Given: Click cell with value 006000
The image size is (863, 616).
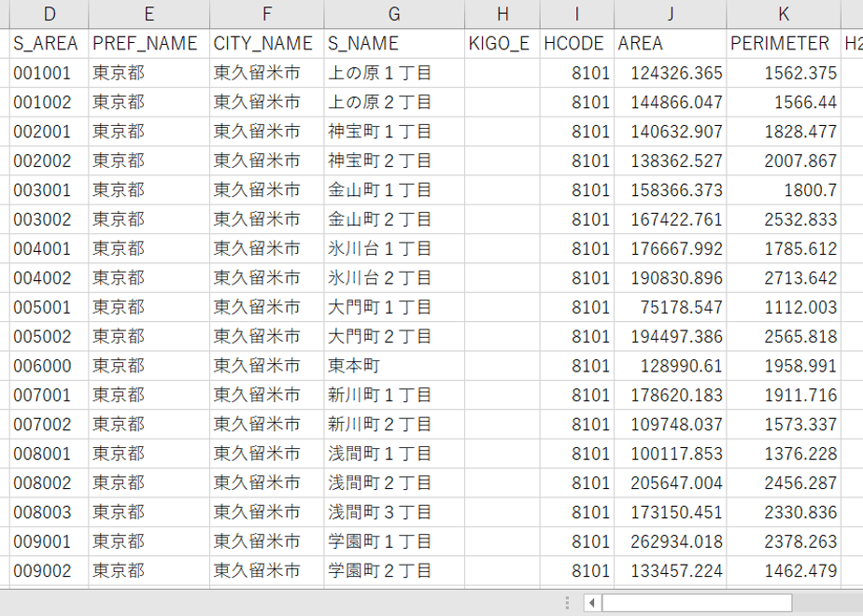Looking at the screenshot, I should [x=49, y=366].
